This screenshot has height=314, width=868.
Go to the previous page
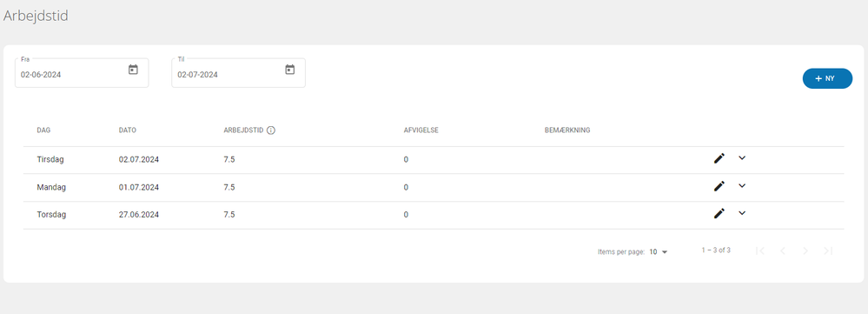[x=783, y=251]
